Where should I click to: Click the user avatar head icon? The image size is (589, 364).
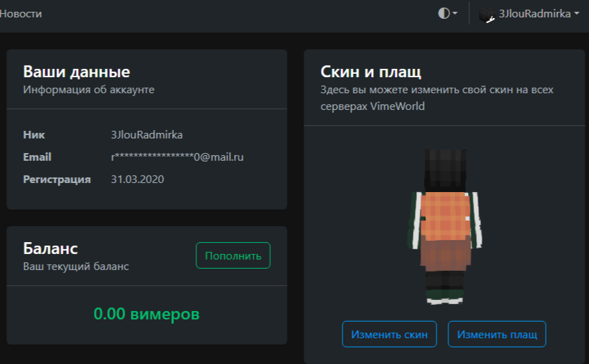click(487, 15)
